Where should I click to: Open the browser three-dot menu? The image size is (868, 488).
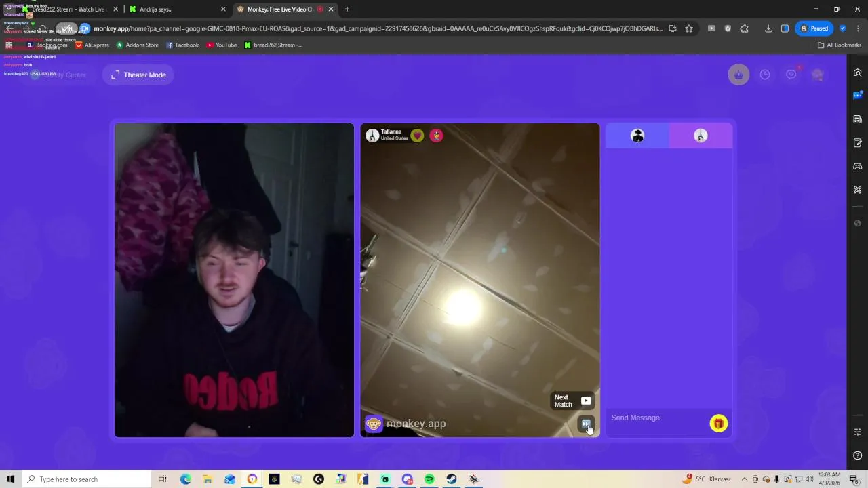pos(859,28)
